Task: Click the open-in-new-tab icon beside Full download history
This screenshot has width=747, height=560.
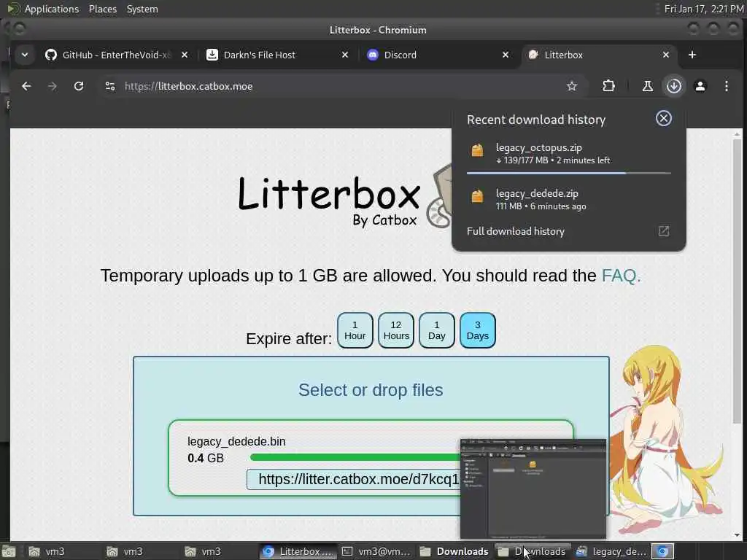Action: coord(663,231)
